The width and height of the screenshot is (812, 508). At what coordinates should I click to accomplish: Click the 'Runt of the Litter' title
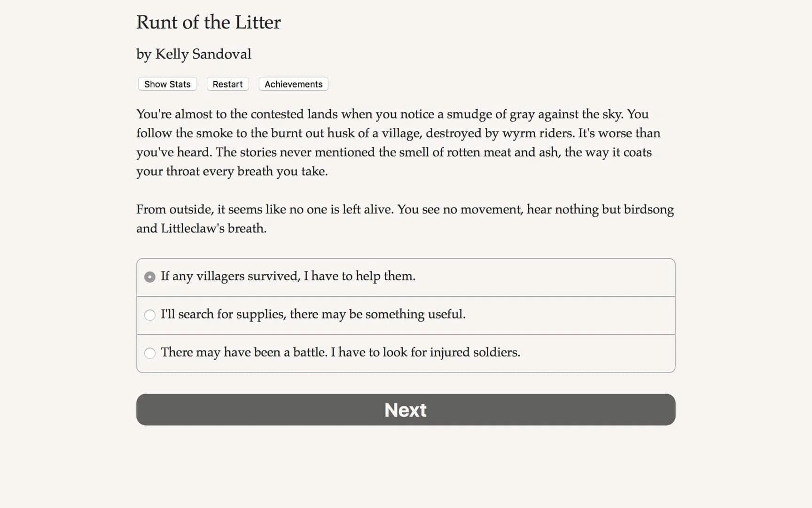pos(208,22)
